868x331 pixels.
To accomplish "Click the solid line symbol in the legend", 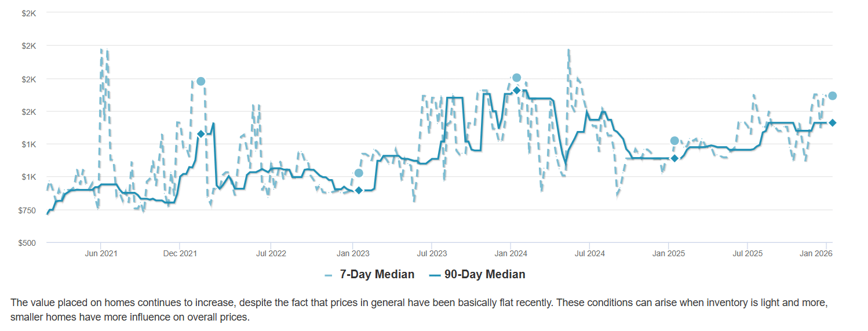I will click(435, 275).
